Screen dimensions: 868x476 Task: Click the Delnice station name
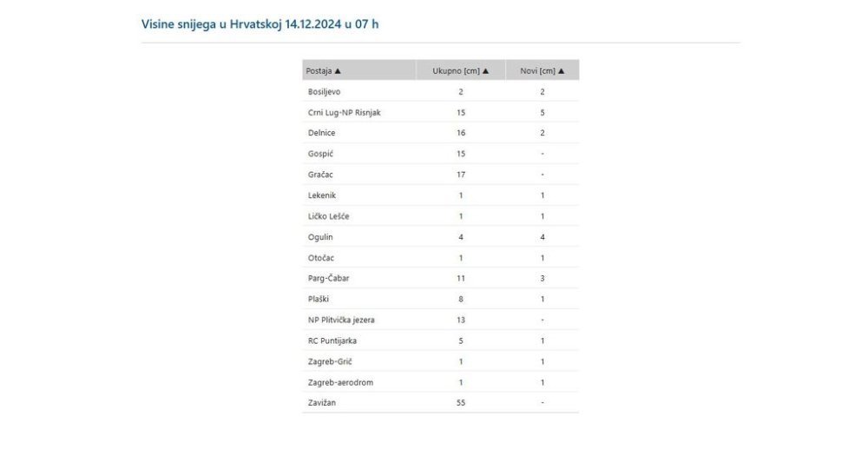coord(322,133)
